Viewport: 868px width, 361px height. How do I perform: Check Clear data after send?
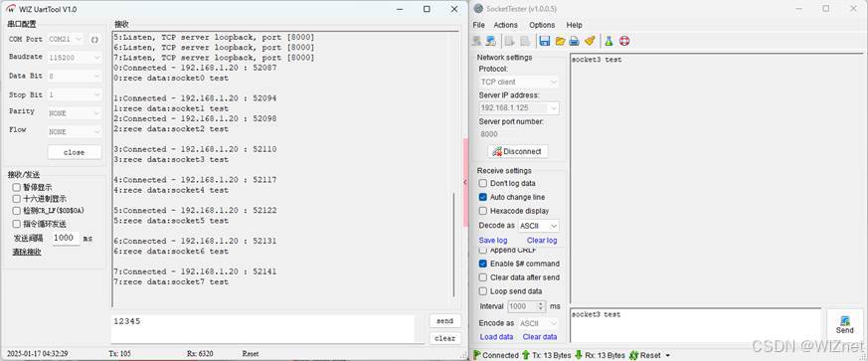point(482,277)
